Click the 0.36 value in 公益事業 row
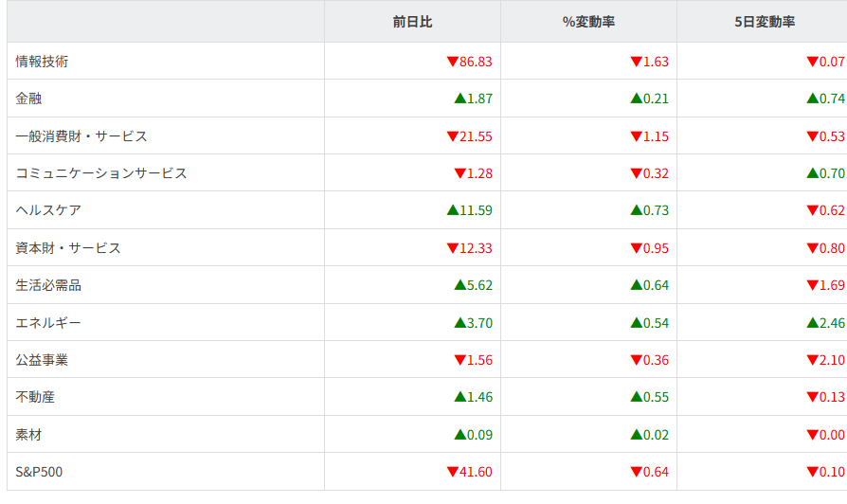Viewport: 847px width, 504px height. coord(656,360)
